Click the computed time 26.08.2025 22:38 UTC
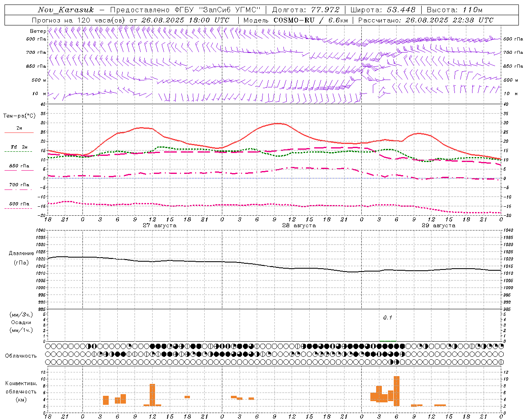Viewport: 525px width, 420px height. point(449,20)
